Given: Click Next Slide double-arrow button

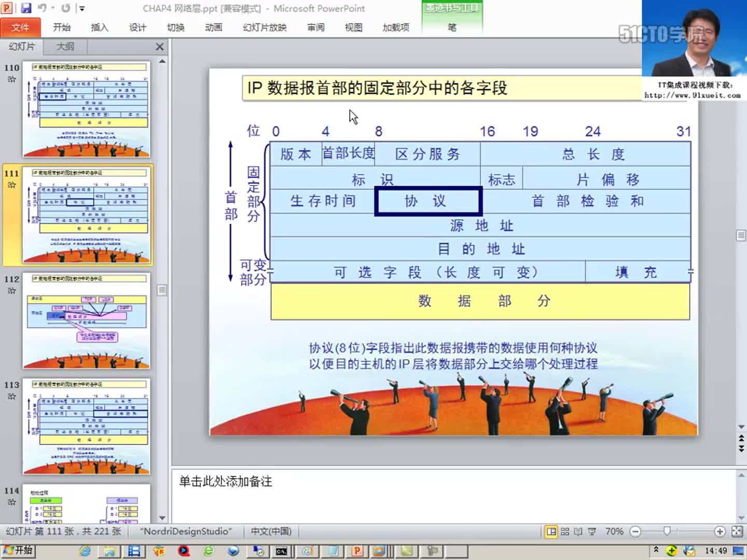Looking at the screenshot, I should coord(741,449).
